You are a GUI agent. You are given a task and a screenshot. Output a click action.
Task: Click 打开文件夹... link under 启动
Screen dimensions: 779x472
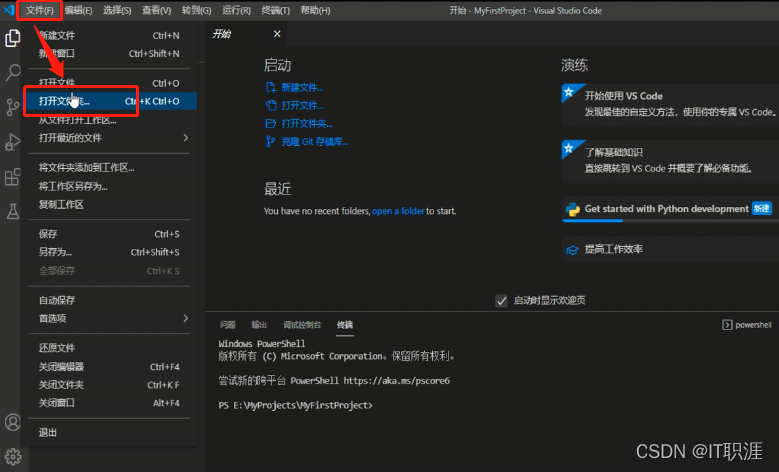307,124
